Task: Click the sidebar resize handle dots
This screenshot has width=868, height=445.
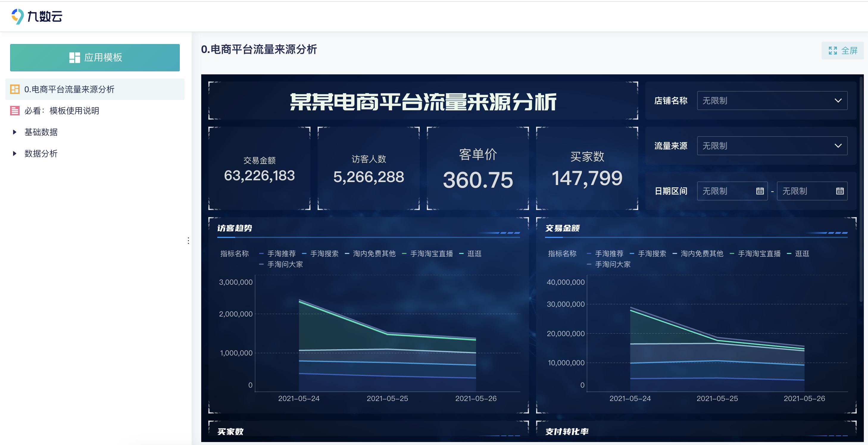Action: coord(188,240)
